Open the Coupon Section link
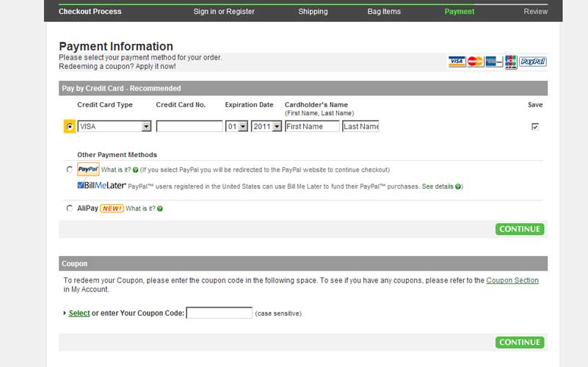Image resolution: width=588 pixels, height=367 pixels. (x=512, y=280)
